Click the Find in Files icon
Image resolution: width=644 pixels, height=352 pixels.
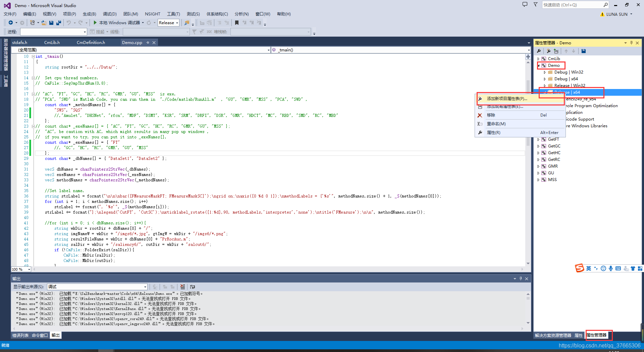pyautogui.click(x=187, y=23)
